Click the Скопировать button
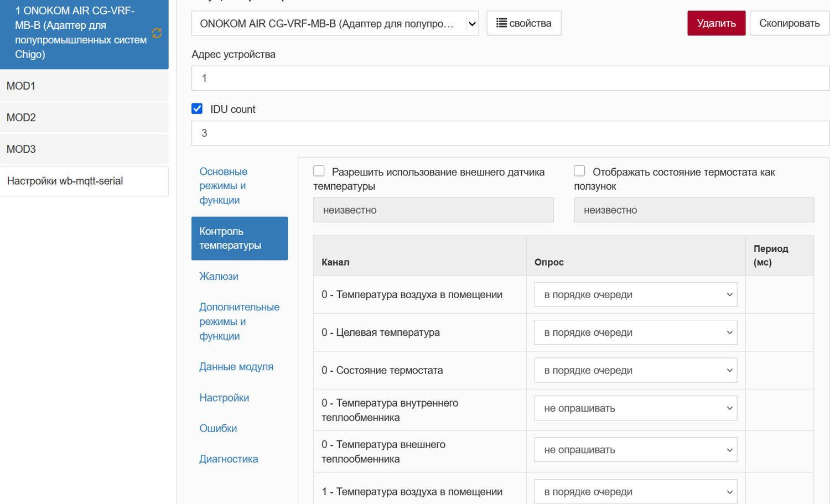 pos(789,23)
